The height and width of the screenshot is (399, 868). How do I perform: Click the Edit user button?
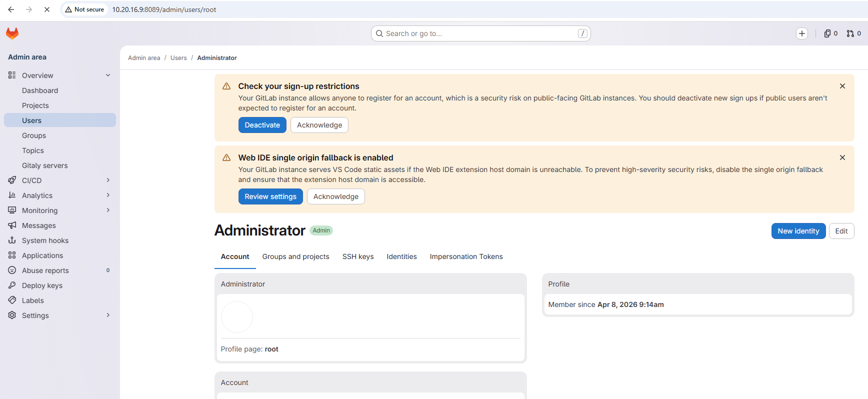[841, 231]
